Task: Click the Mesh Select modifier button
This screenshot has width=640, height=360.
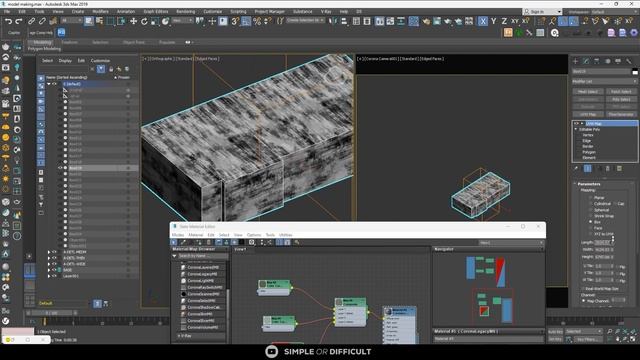Action: [x=588, y=92]
